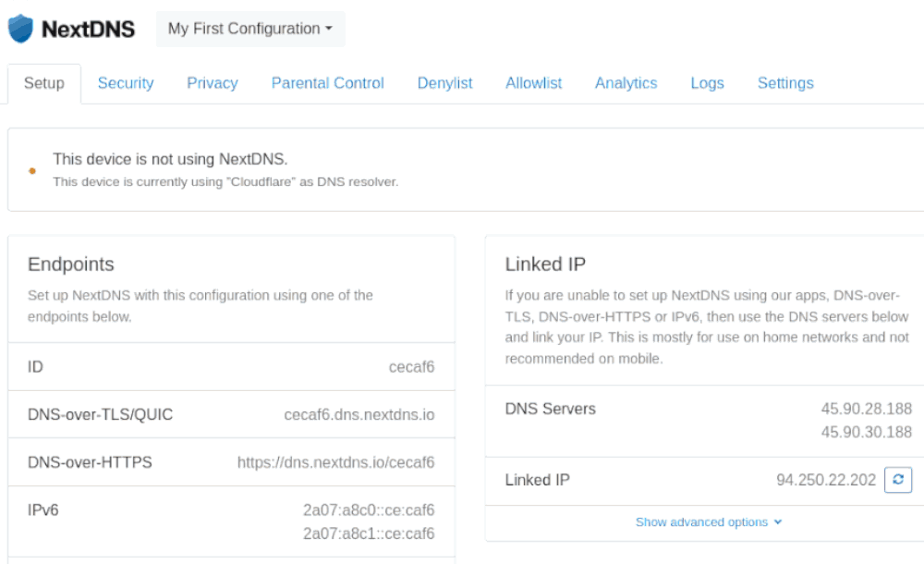Image resolution: width=924 pixels, height=564 pixels.
Task: Click the NextDNS brand name text
Action: 89,29
